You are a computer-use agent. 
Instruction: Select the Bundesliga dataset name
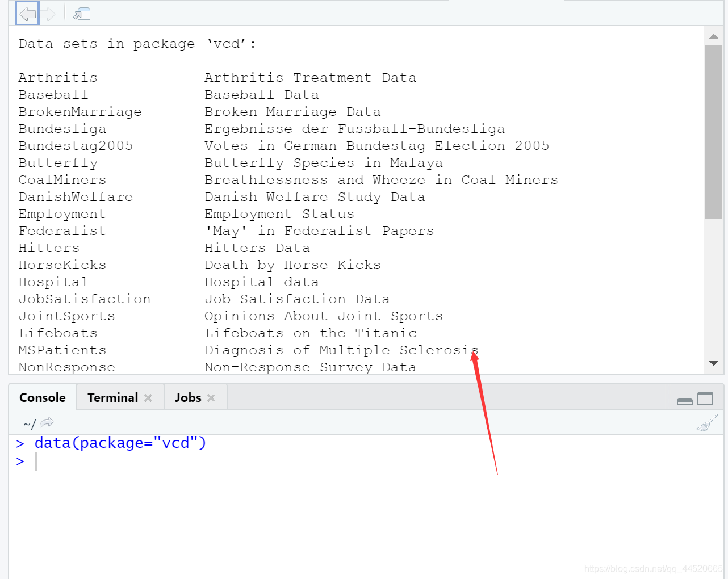[x=62, y=129]
